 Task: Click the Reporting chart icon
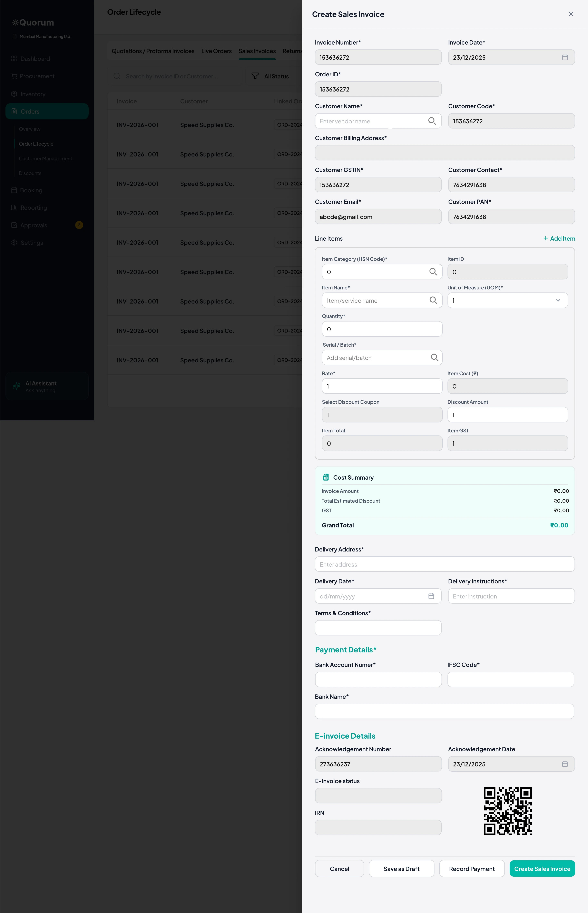pos(14,208)
